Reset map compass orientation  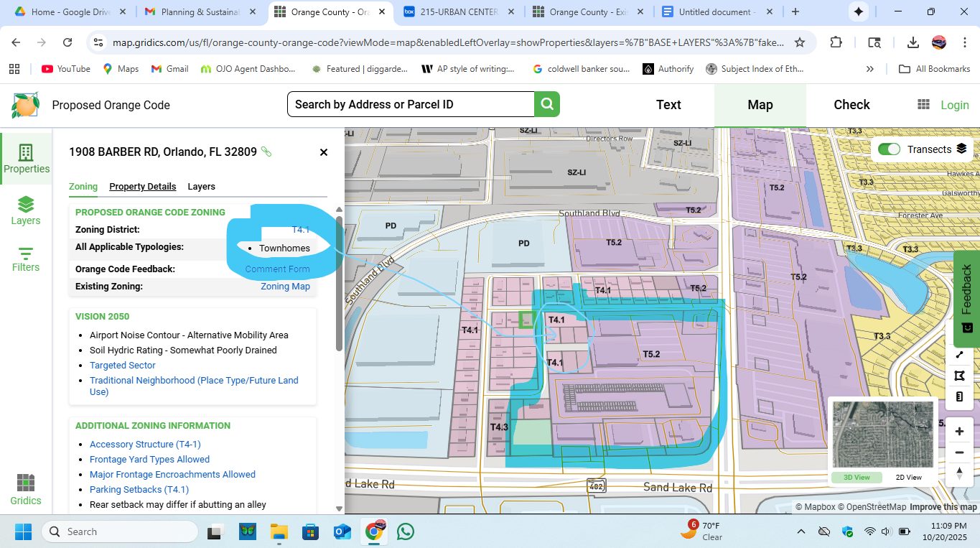point(959,473)
